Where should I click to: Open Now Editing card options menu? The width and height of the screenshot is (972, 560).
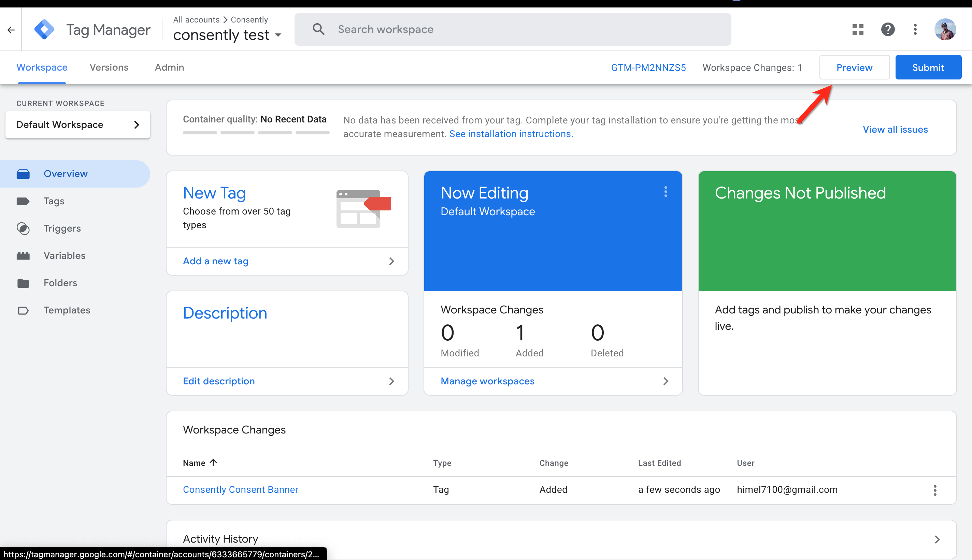665,192
